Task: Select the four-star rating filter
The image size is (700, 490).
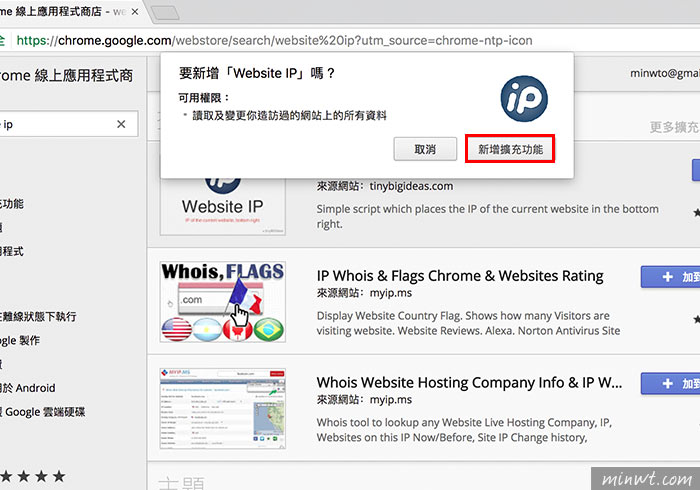Action: click(x=33, y=476)
